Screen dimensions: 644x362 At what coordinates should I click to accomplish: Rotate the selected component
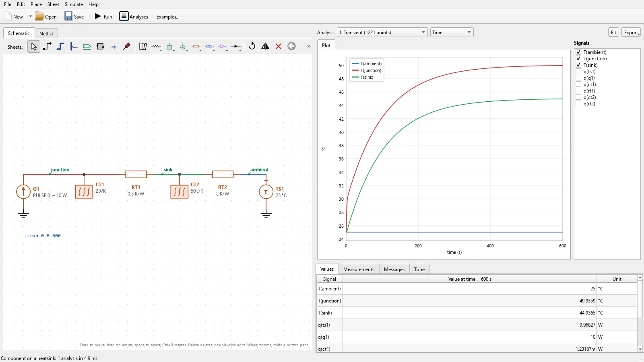point(252,46)
